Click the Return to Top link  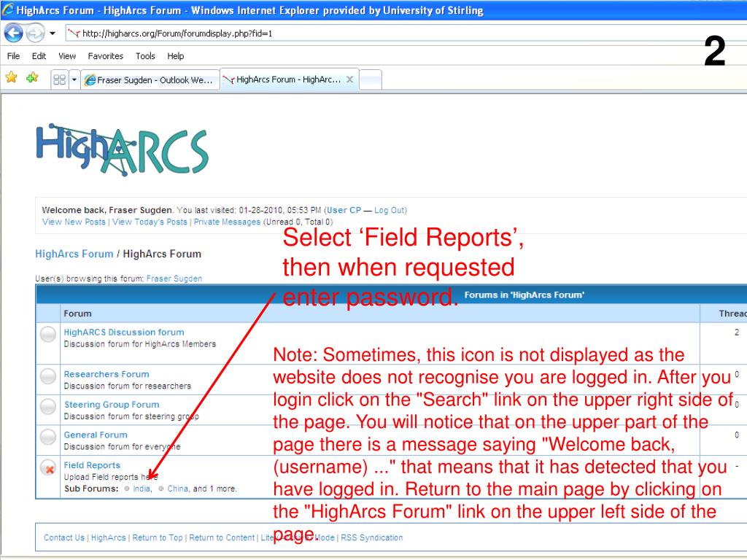click(x=158, y=537)
